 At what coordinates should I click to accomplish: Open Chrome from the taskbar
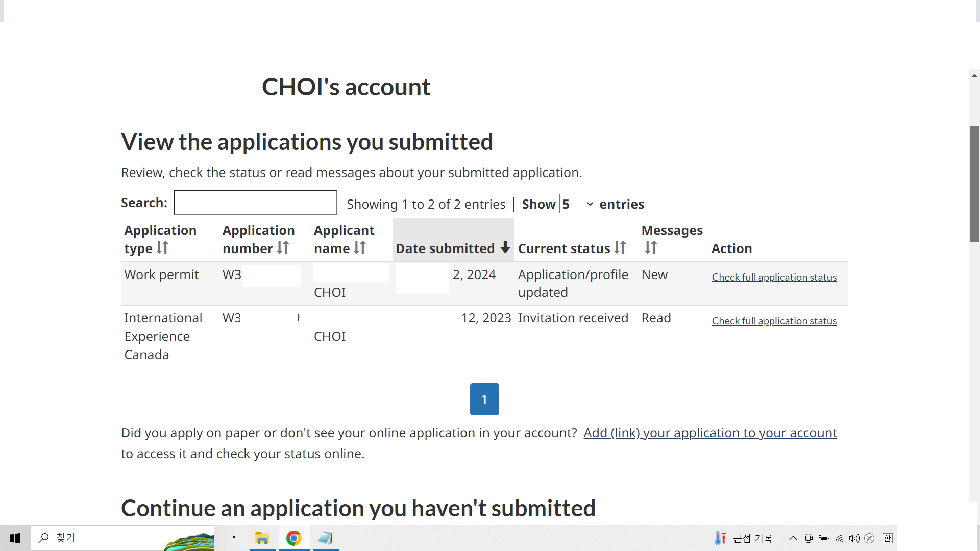293,538
